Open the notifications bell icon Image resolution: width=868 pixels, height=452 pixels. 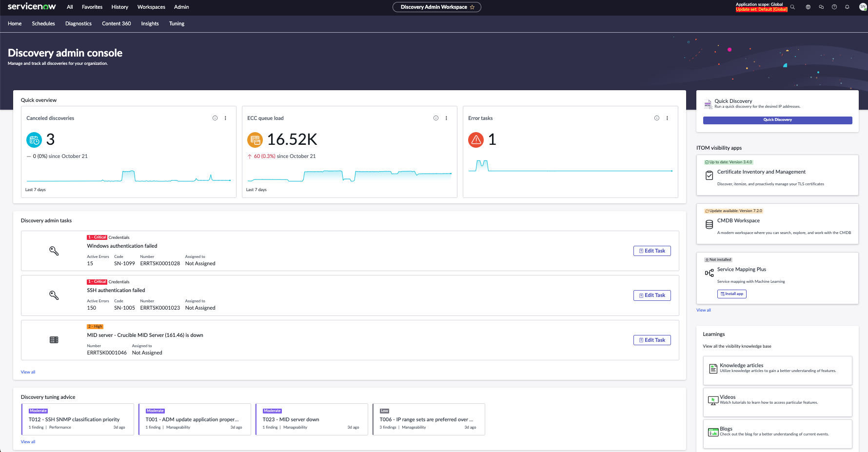click(847, 7)
